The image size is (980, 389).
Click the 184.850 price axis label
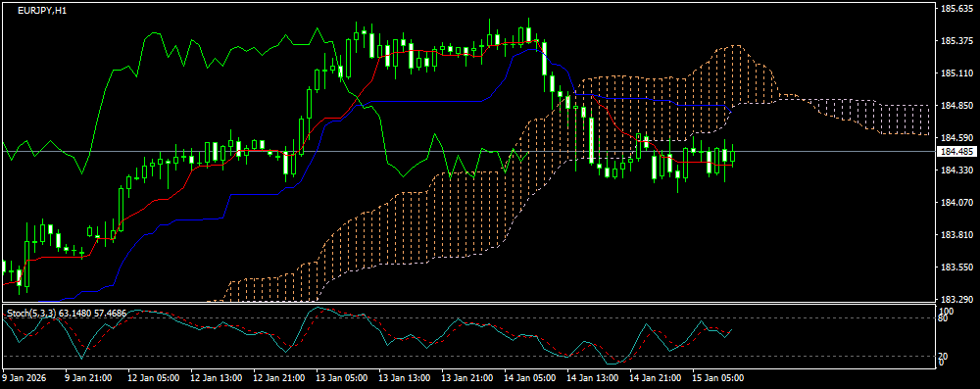coord(956,106)
